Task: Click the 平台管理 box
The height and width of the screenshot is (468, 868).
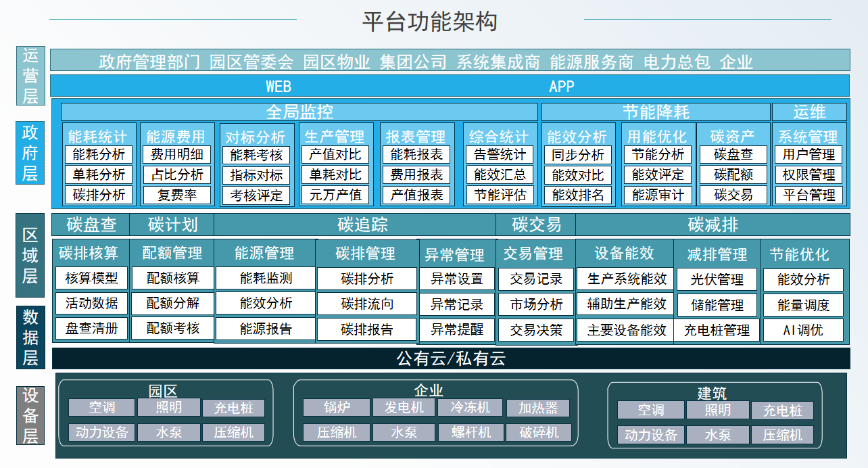Action: coord(809,195)
